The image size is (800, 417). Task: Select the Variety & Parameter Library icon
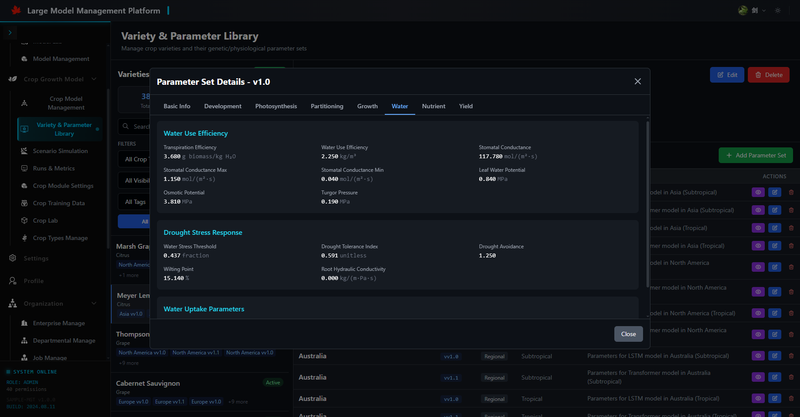[x=24, y=129]
